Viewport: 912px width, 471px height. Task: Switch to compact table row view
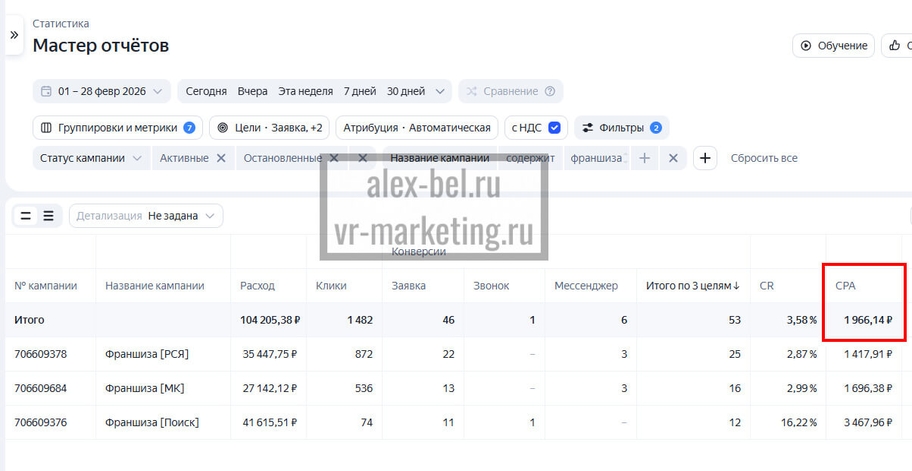pyautogui.click(x=26, y=216)
